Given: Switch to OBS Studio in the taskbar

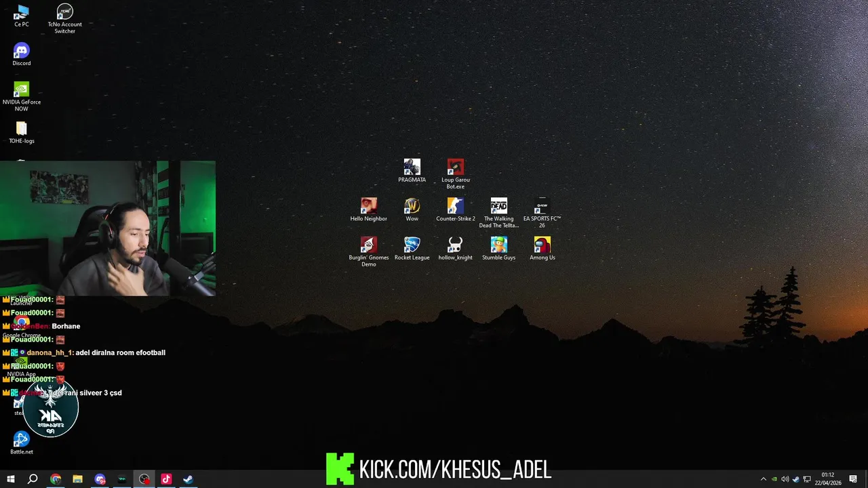Looking at the screenshot, I should point(144,479).
